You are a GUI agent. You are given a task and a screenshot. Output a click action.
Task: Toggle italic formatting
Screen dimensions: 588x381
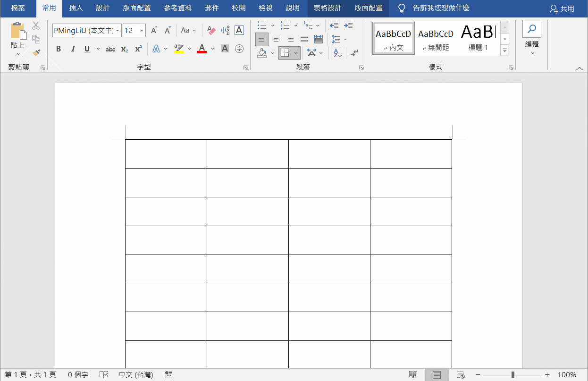73,49
